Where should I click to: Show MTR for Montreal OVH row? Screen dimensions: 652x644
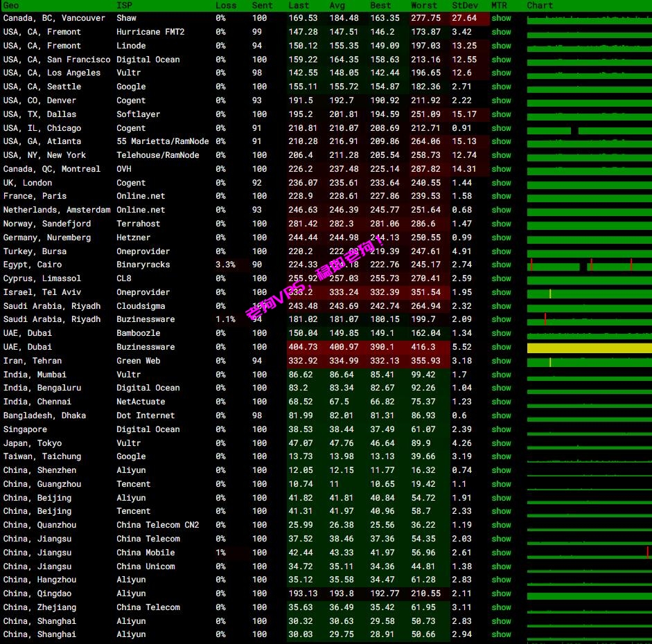501,169
